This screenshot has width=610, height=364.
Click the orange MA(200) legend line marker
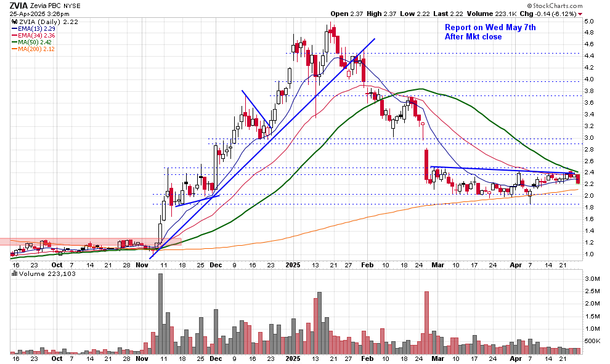click(16, 49)
